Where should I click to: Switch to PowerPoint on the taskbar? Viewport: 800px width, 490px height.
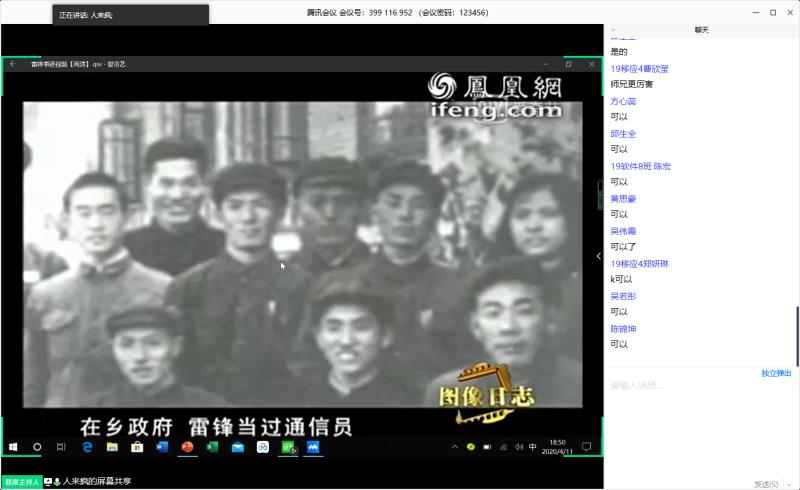point(187,447)
